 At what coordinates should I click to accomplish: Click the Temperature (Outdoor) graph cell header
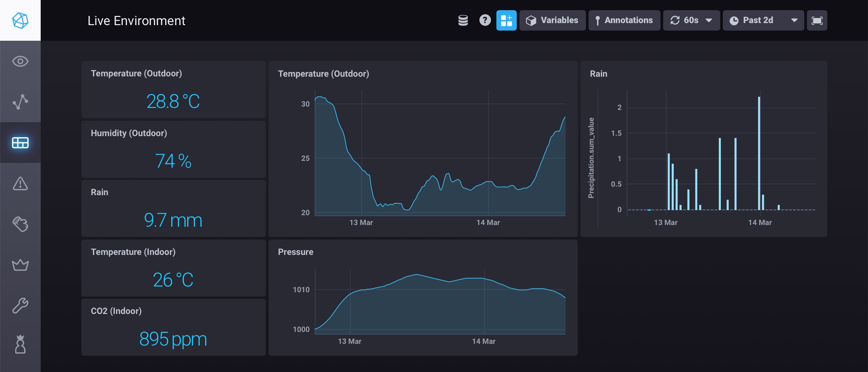[x=323, y=74]
